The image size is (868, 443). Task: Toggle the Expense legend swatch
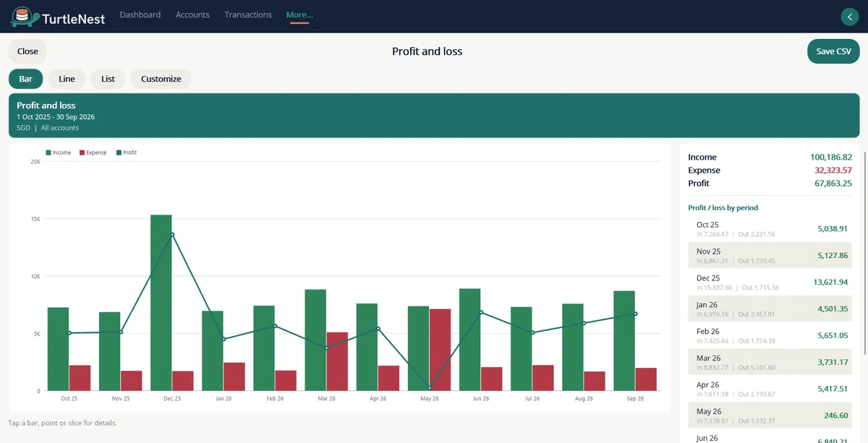click(x=82, y=152)
